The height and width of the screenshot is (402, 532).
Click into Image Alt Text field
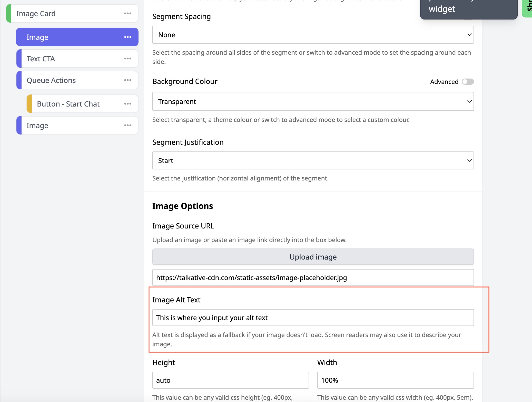313,318
